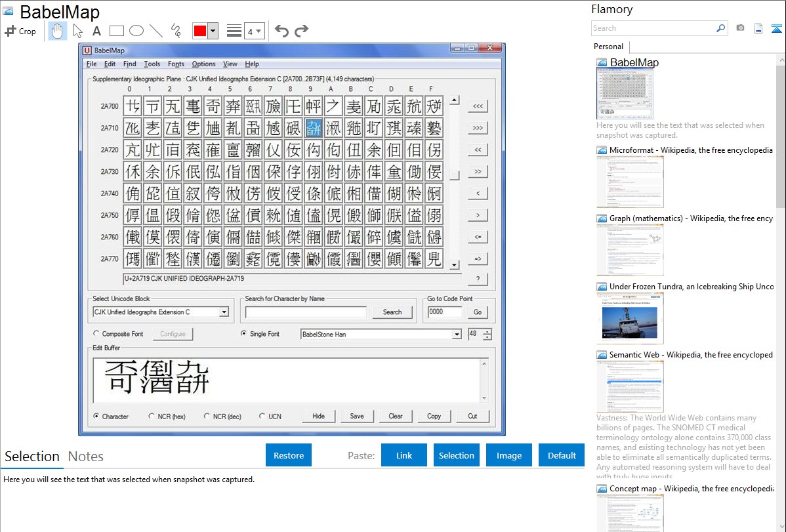Jump forward with the >>> navigation button
This screenshot has height=532, width=786.
coord(478,128)
